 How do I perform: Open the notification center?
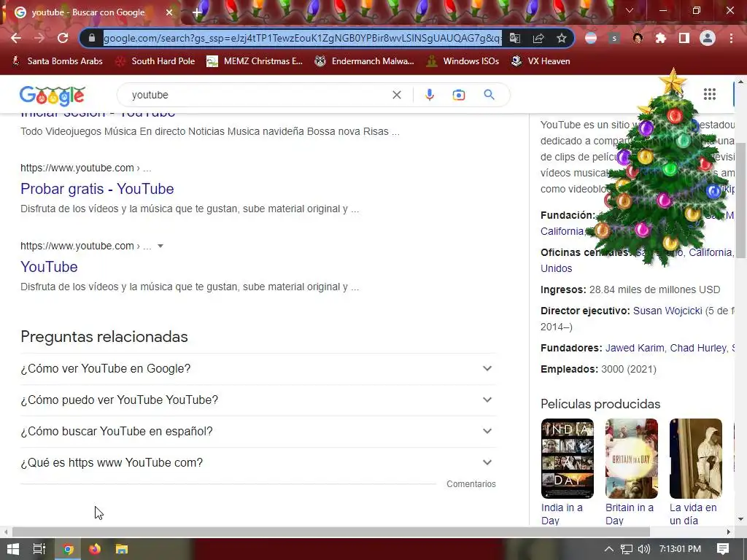point(723,549)
